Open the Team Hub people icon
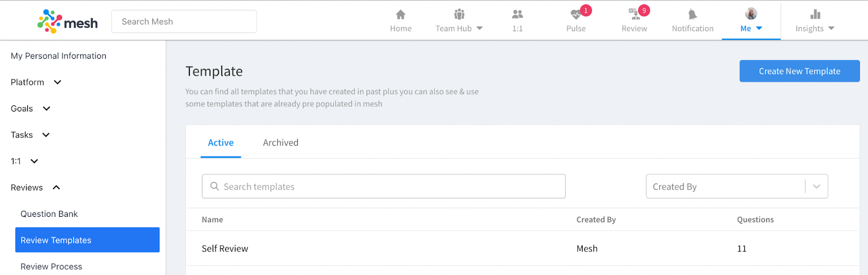 459,14
